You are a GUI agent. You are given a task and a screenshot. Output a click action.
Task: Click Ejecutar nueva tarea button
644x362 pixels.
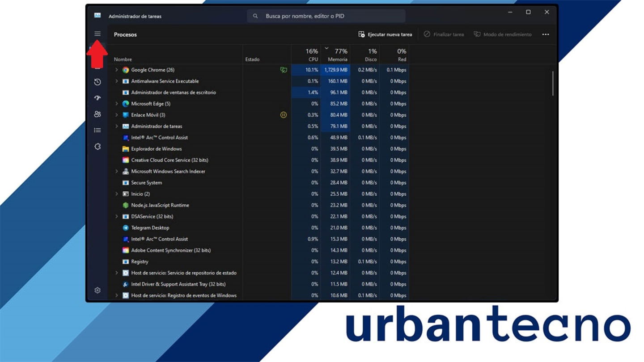pyautogui.click(x=385, y=34)
